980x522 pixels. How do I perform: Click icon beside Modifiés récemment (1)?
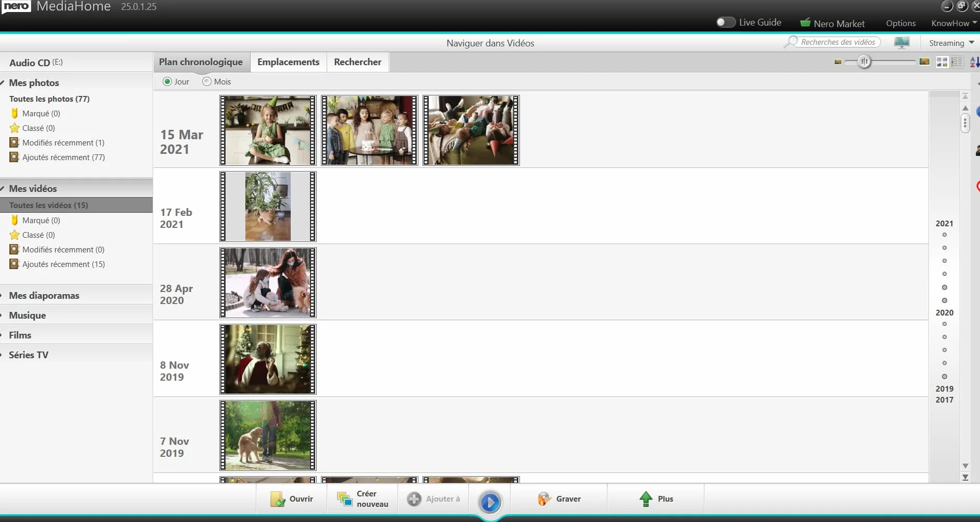(15, 142)
